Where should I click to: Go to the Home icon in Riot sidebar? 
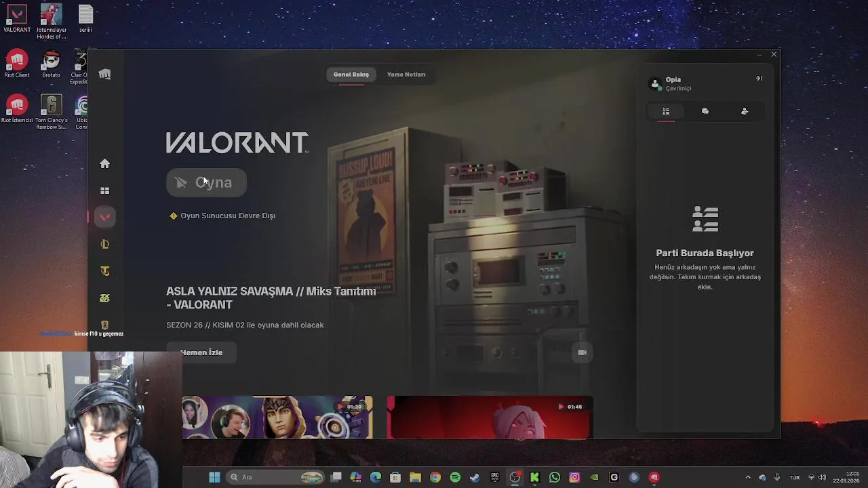tap(104, 163)
